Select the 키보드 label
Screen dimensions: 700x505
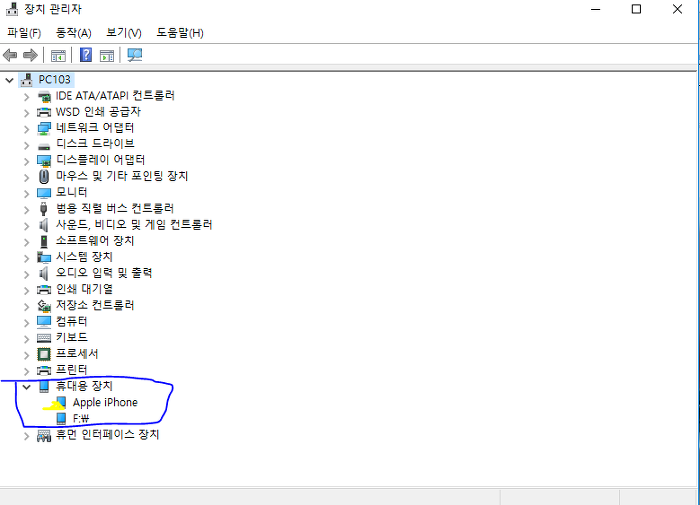tap(71, 338)
